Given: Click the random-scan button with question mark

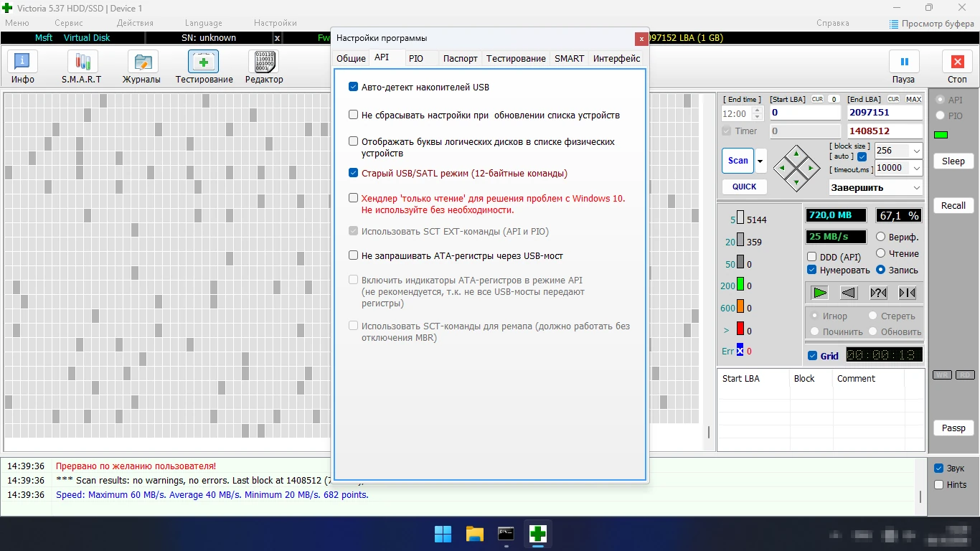Looking at the screenshot, I should [x=878, y=293].
